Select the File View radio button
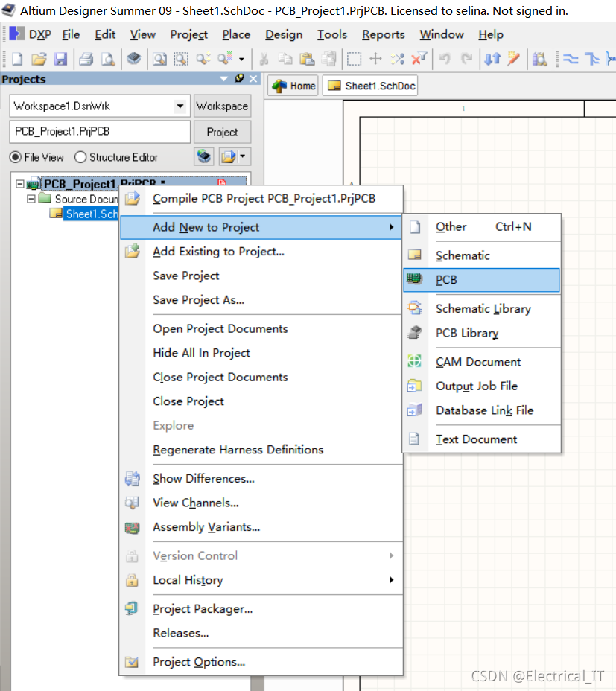The width and height of the screenshot is (616, 691). click(x=15, y=157)
